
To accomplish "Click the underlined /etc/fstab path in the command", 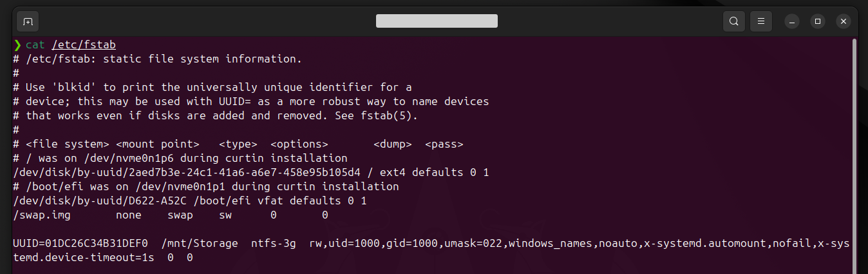I will (x=84, y=45).
